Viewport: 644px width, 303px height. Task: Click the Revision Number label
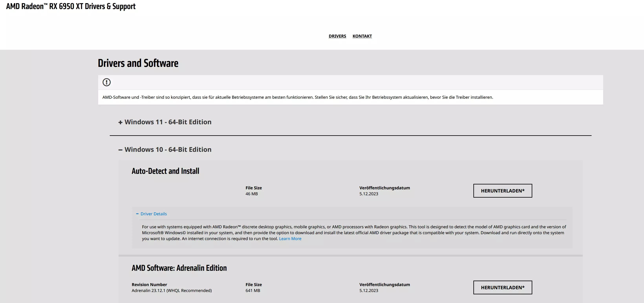149,285
